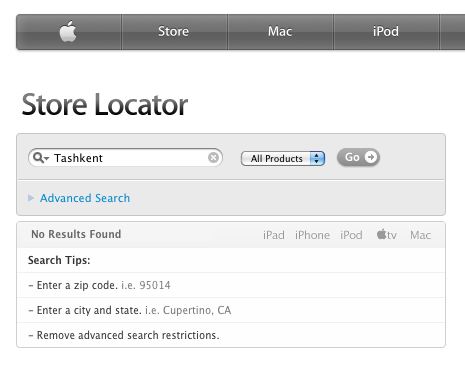Open the Mac navigation tab
Screen dimensions: 465x370
[x=280, y=32]
